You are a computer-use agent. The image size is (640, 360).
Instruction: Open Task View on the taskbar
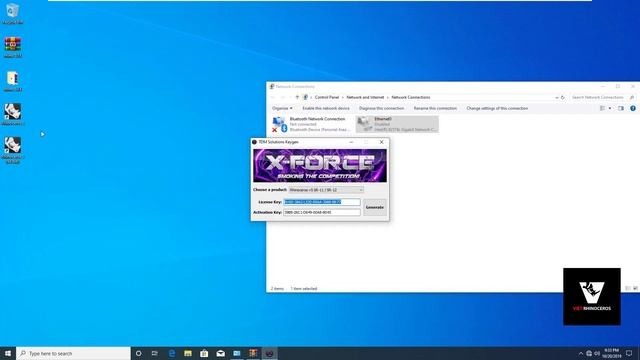[155, 353]
